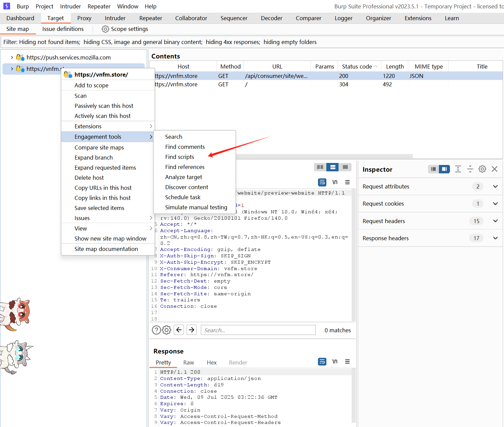
Task: Open response editor hamburger menu
Action: click(x=348, y=361)
